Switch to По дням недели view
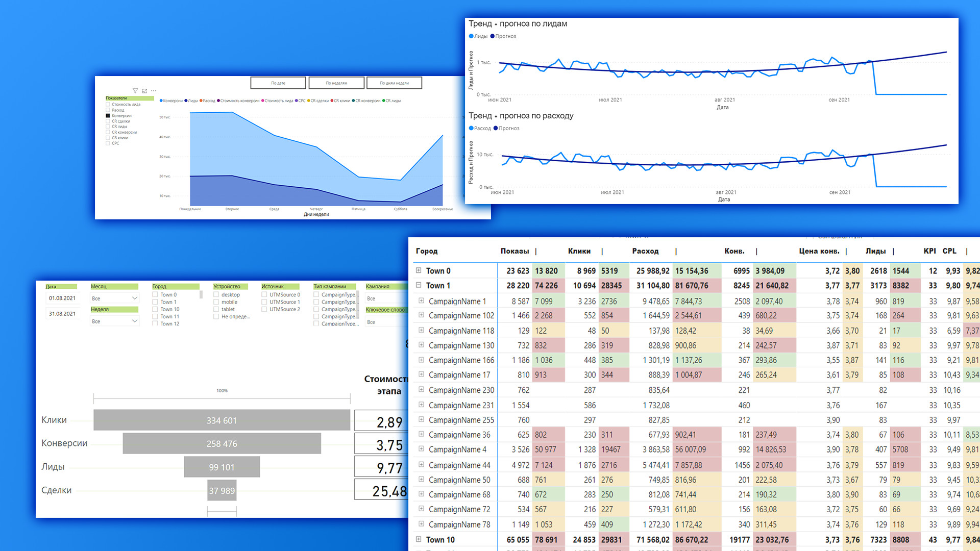The image size is (980, 551). pyautogui.click(x=394, y=83)
